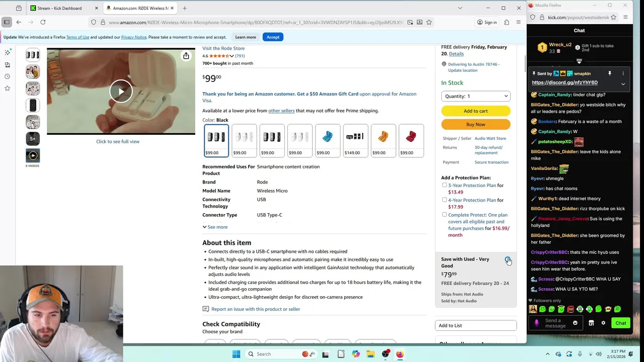644x362 pixels.
Task: Visit the Rode Store link
Action: click(223, 48)
